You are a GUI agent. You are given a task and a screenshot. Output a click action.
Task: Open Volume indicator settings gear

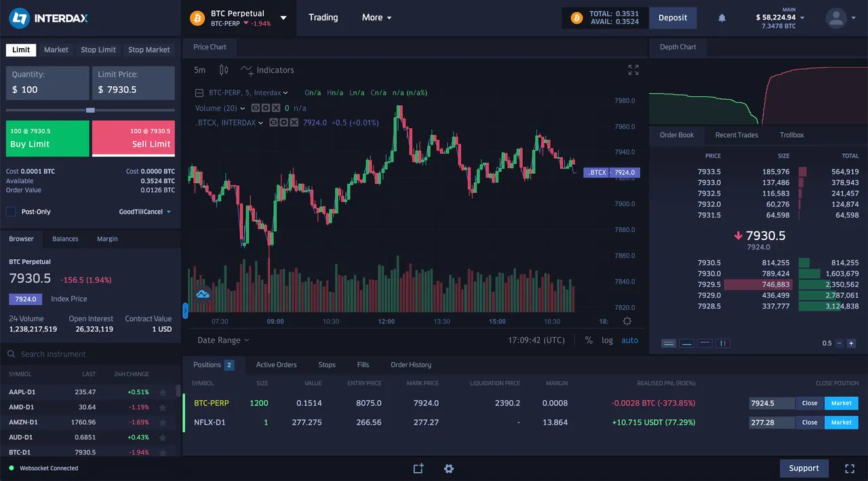(266, 108)
